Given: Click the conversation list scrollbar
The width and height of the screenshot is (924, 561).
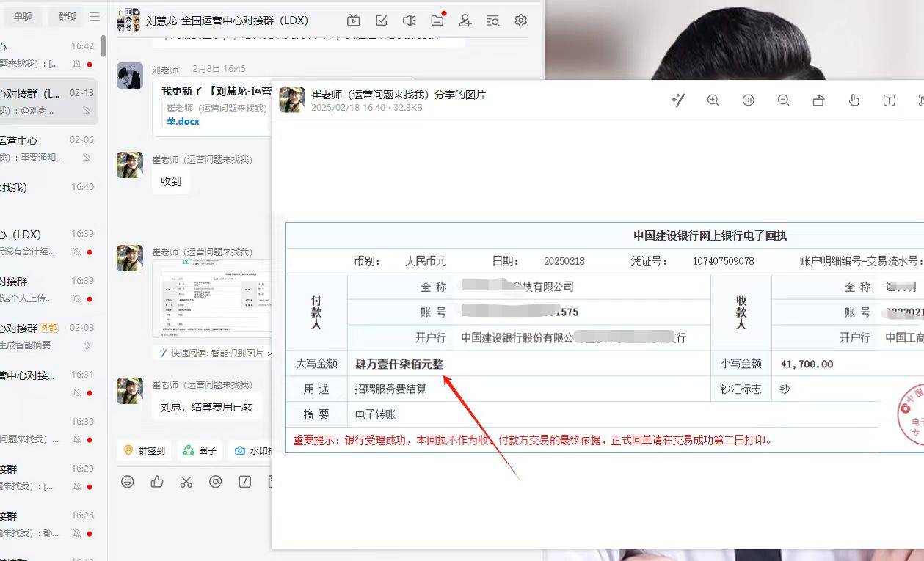Looking at the screenshot, I should click(103, 45).
